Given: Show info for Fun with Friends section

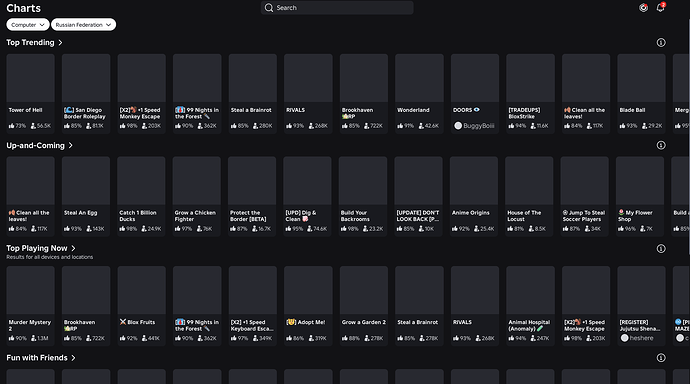Looking at the screenshot, I should (x=661, y=358).
